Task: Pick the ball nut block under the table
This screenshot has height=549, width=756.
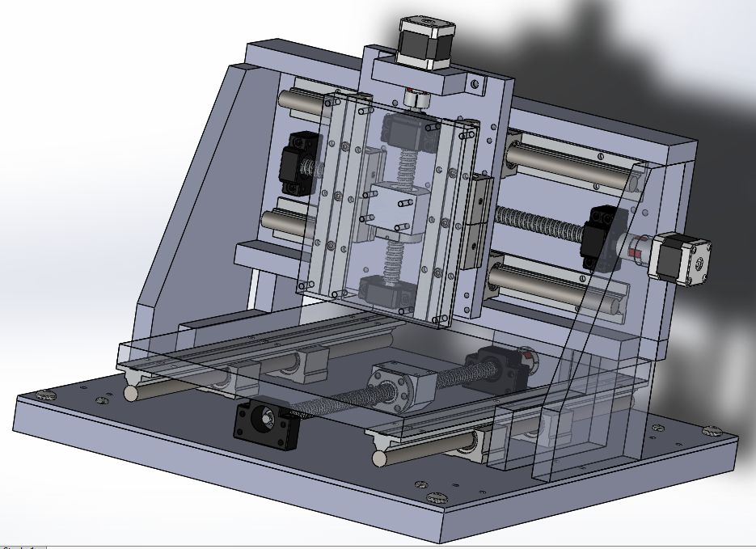Action: pos(402,387)
